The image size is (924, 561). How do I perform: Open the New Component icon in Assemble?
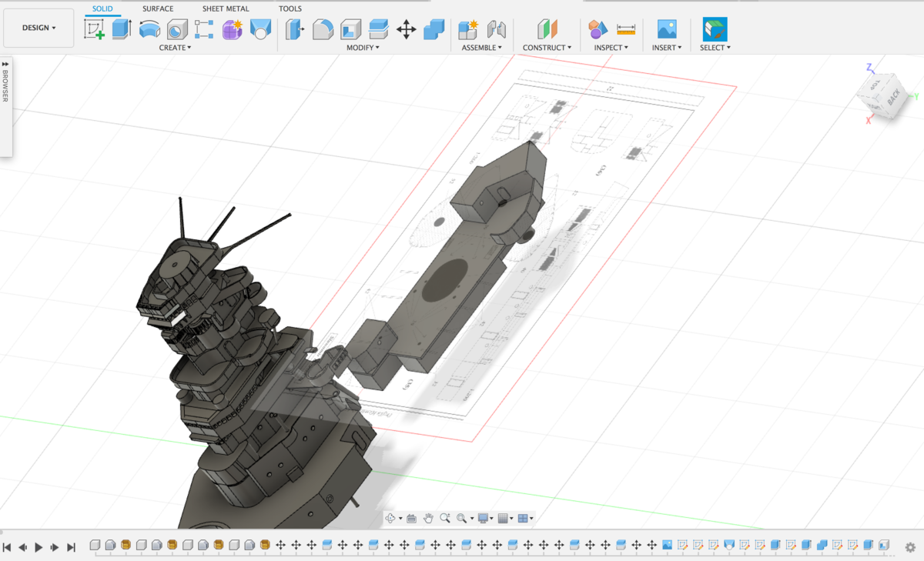coord(468,30)
